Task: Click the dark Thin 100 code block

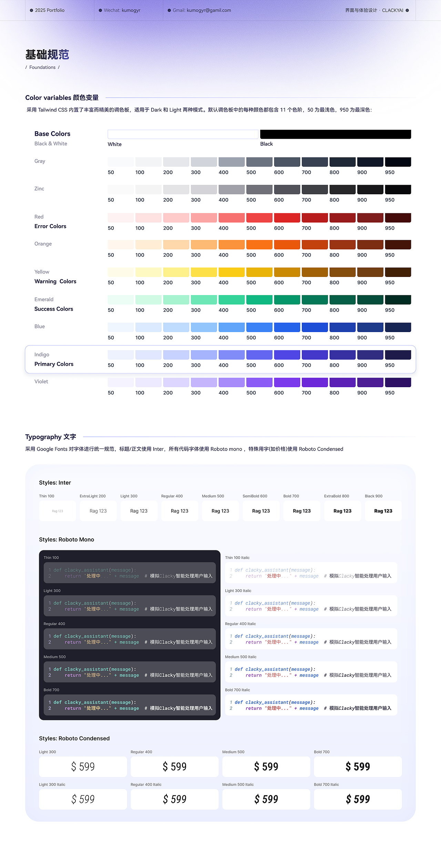Action: 130,573
